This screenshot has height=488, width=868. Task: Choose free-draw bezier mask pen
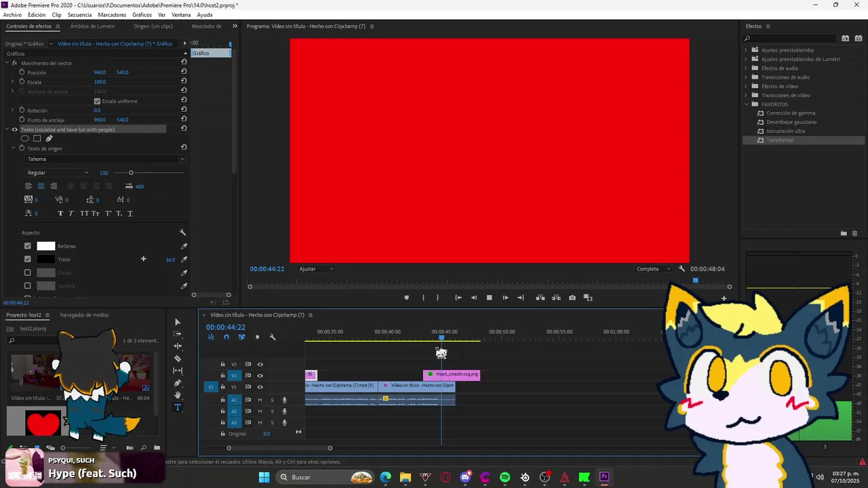tap(49, 138)
